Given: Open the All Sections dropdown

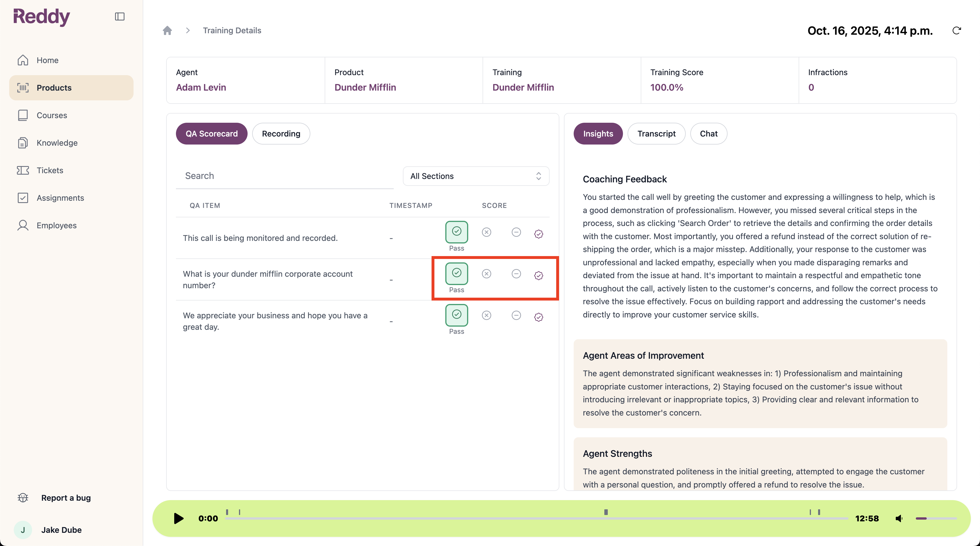Looking at the screenshot, I should tap(475, 176).
